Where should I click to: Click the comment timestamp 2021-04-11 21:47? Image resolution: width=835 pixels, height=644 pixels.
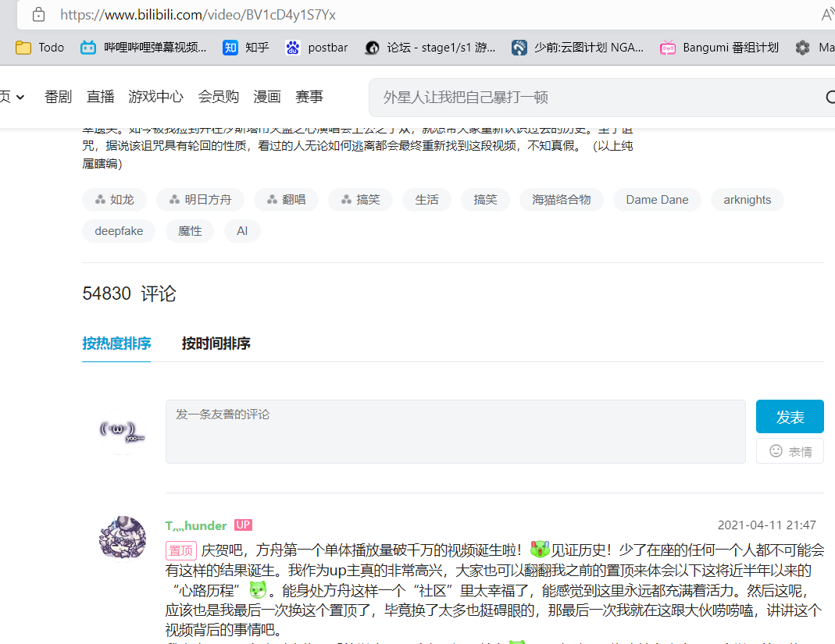pos(767,525)
